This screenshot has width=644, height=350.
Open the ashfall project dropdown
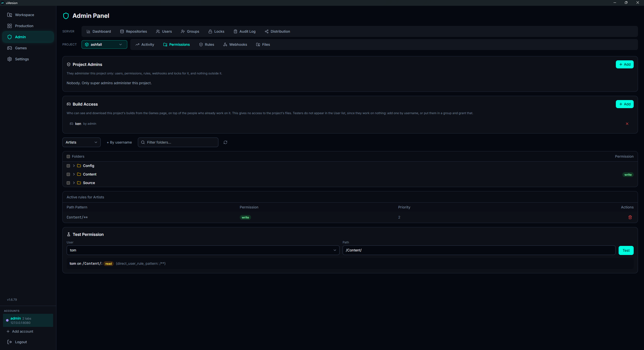[x=104, y=45]
